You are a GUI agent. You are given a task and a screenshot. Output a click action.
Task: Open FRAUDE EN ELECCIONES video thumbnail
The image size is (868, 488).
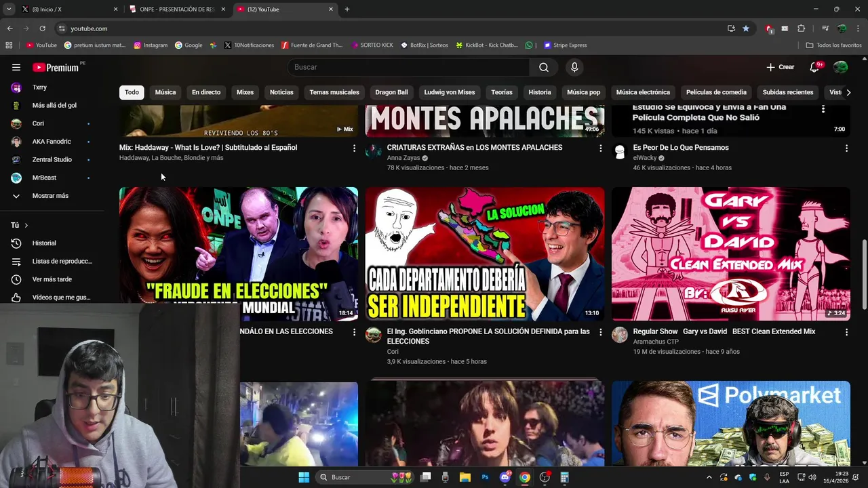tap(239, 253)
